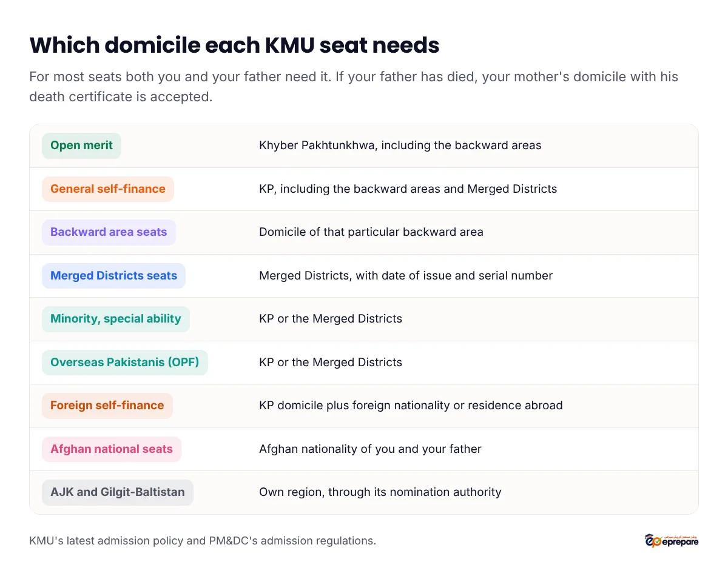Select the 'Backward area seats' label

click(109, 232)
